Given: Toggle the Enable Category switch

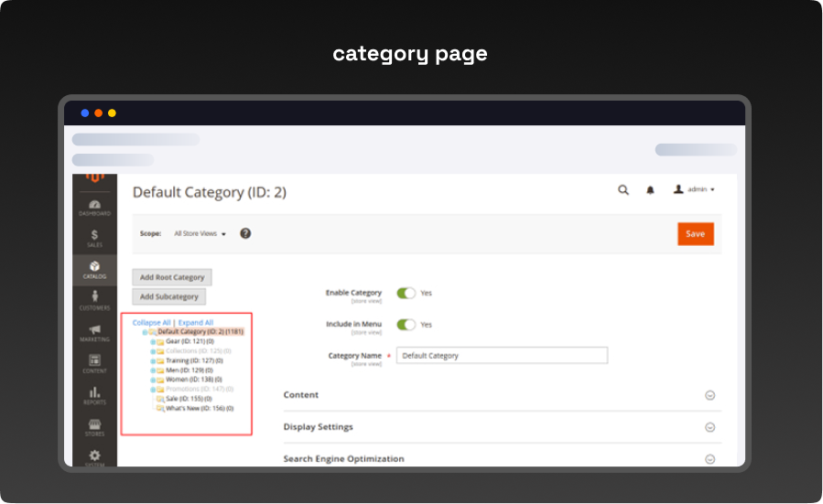Looking at the screenshot, I should 406,293.
